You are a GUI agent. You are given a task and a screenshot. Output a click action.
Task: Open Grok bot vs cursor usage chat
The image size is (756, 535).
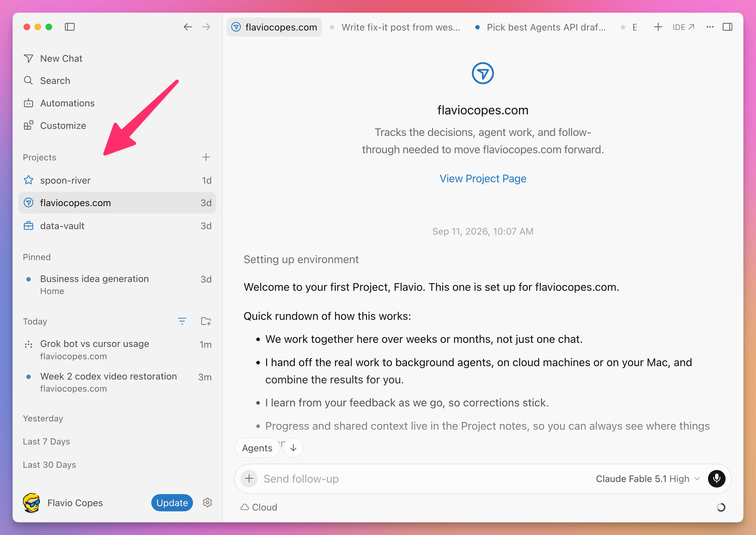[117, 350]
